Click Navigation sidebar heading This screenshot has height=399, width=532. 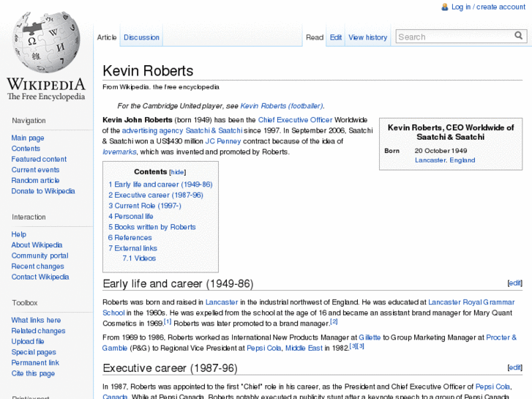(x=29, y=121)
